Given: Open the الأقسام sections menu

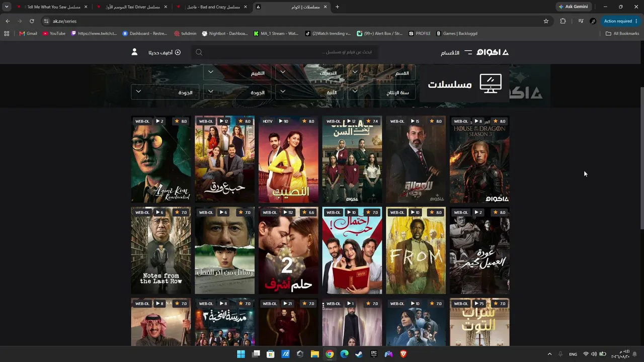Looking at the screenshot, I should [450, 53].
